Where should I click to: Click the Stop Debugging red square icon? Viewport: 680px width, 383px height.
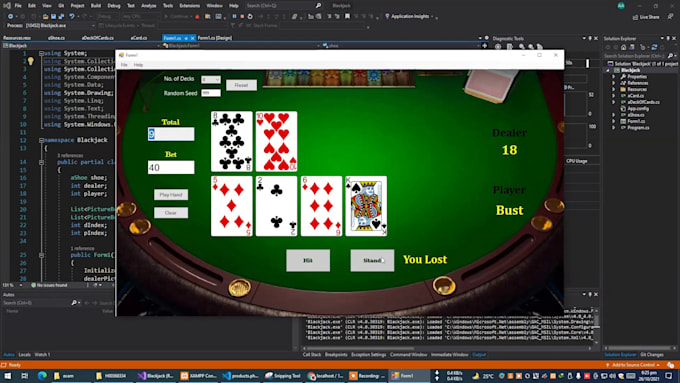pyautogui.click(x=242, y=16)
